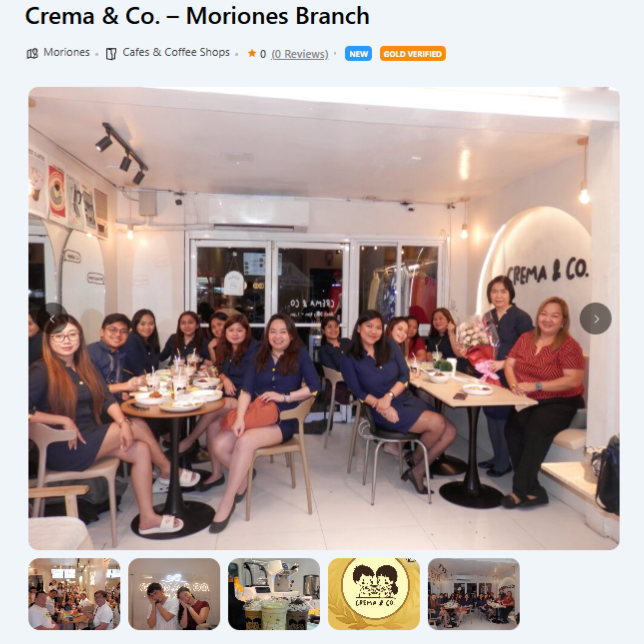Click the Crema & Co. wall sign in photo
Image resolution: width=644 pixels, height=644 pixels.
point(547,271)
